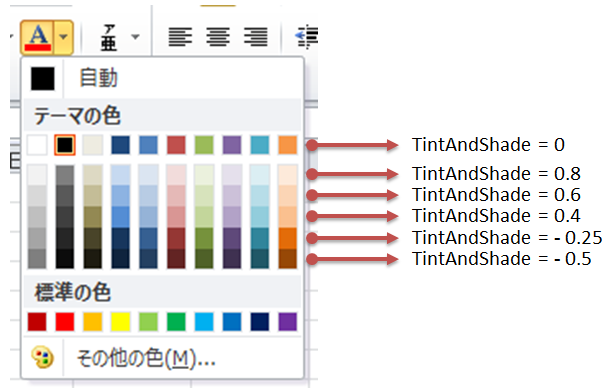Open その他の色(M)... more colors
610x388 pixels.
(163, 358)
